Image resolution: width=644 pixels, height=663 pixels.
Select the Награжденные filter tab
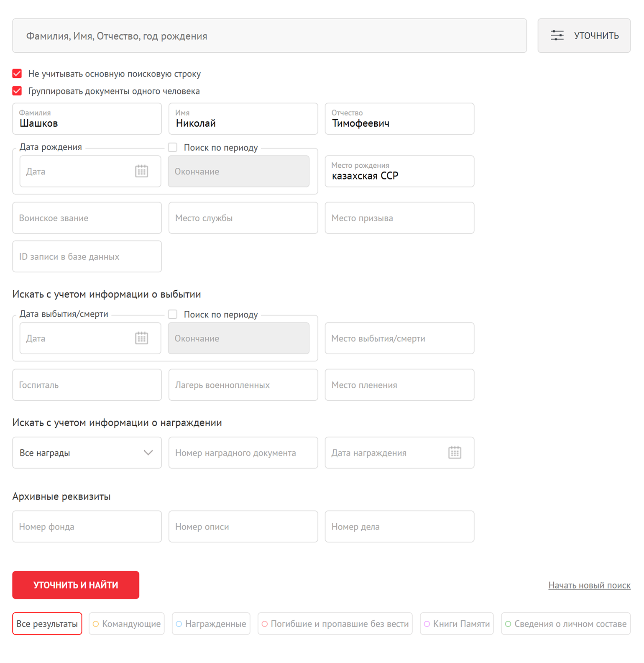[211, 624]
